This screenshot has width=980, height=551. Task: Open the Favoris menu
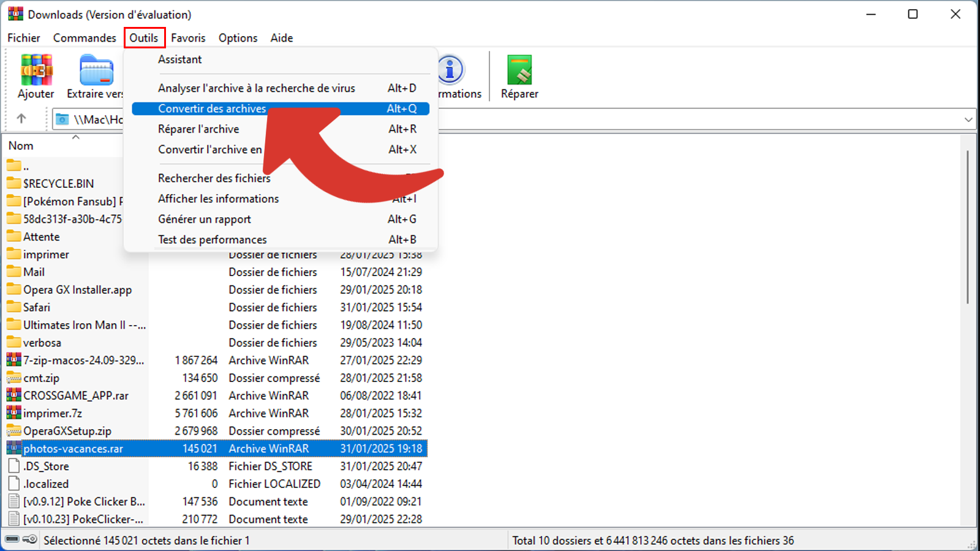188,38
